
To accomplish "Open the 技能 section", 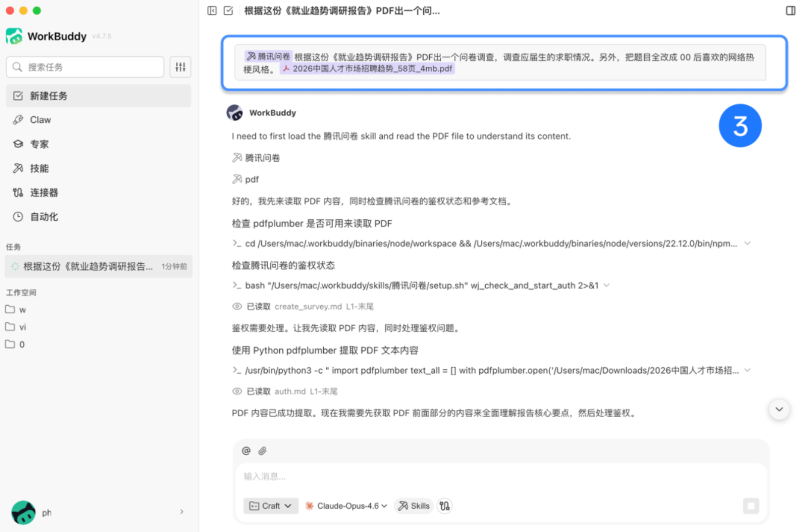I will point(99,168).
